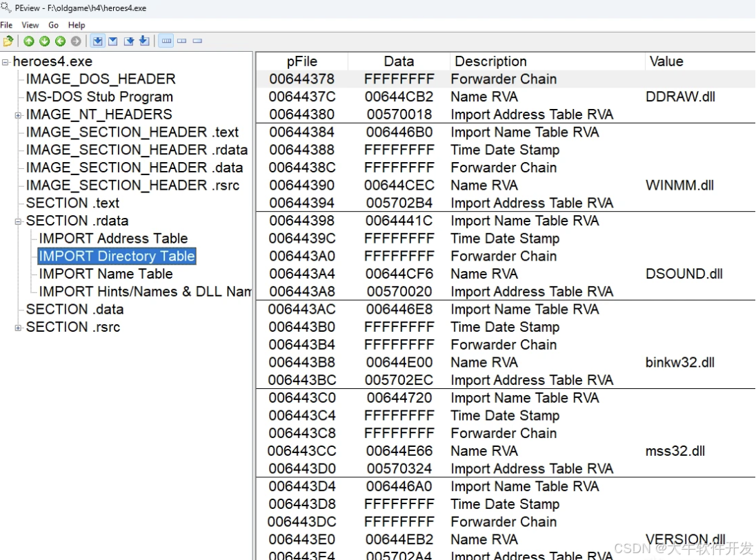Click data cell 00644CB2

point(399,97)
